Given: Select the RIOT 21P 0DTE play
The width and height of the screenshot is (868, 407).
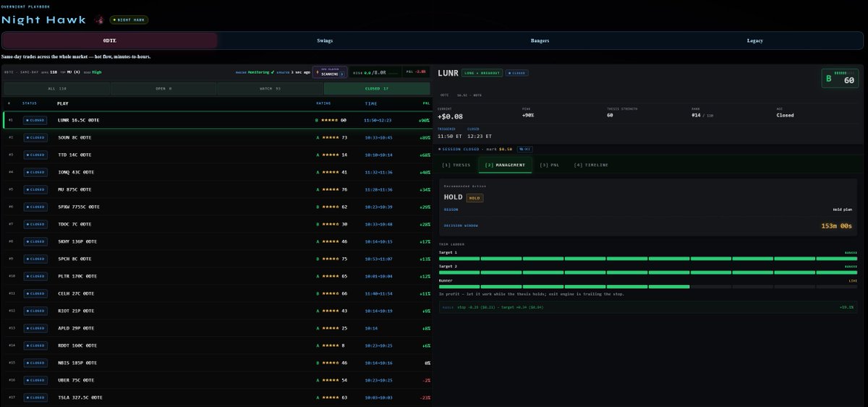Looking at the screenshot, I should point(217,311).
